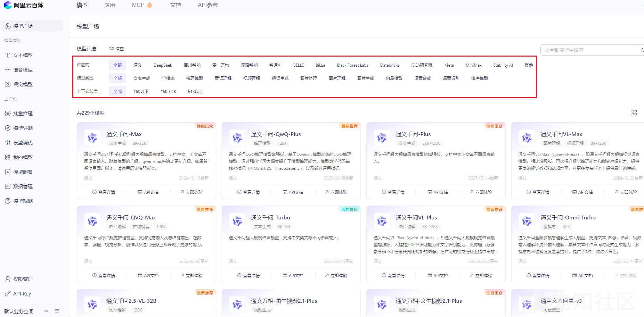The image size is (644, 317).
Task: Click the 阿里云百炼 logo icon
Action: pyautogui.click(x=8, y=5)
